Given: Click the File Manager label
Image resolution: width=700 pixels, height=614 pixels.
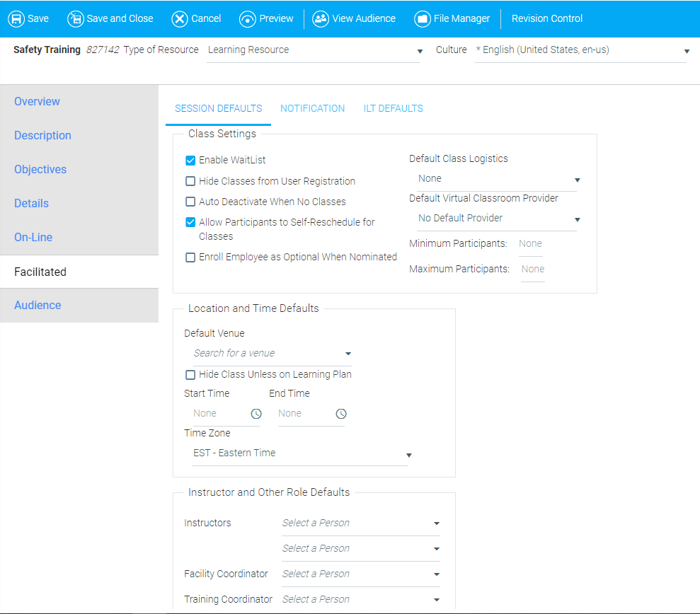Looking at the screenshot, I should pos(461,18).
